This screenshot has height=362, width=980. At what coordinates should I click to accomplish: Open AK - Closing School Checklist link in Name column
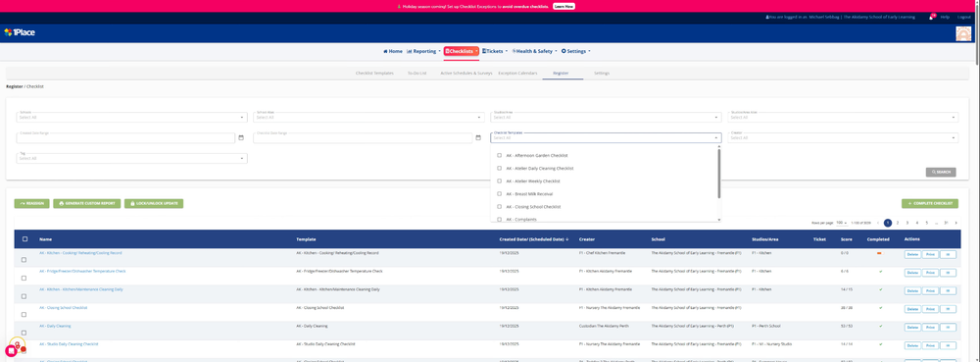click(x=63, y=308)
